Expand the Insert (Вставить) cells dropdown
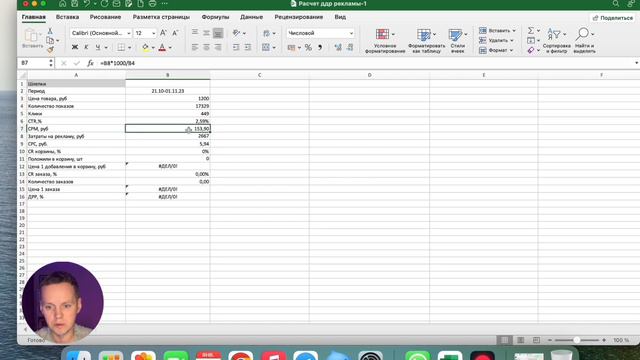Viewport: 640px width, 360px height. [514, 31]
